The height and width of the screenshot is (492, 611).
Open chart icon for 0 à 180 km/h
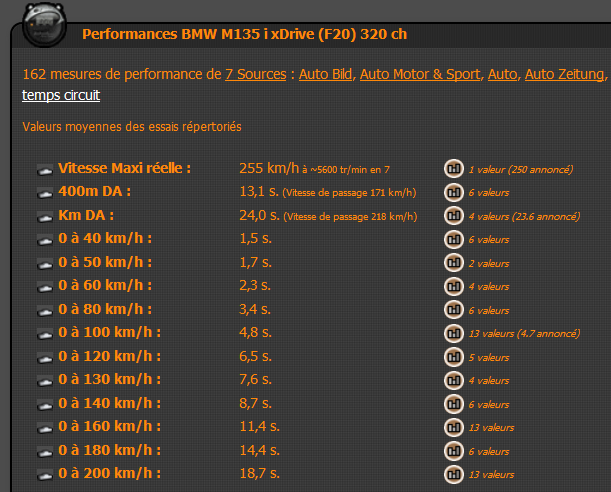[x=454, y=451]
